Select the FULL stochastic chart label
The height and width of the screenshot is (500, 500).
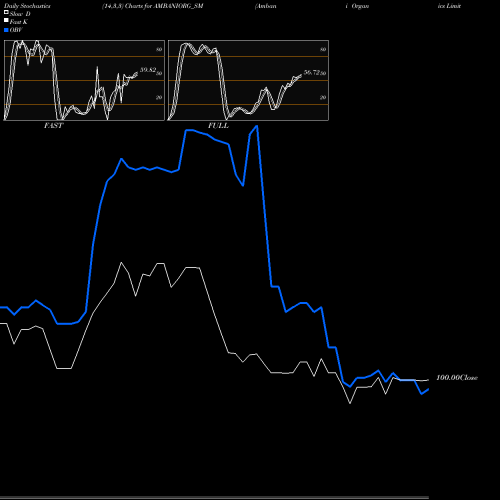click(218, 126)
